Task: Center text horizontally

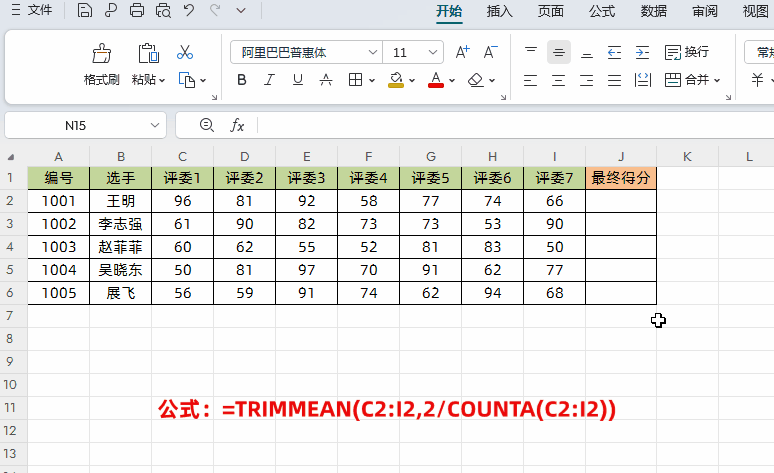Action: point(559,79)
